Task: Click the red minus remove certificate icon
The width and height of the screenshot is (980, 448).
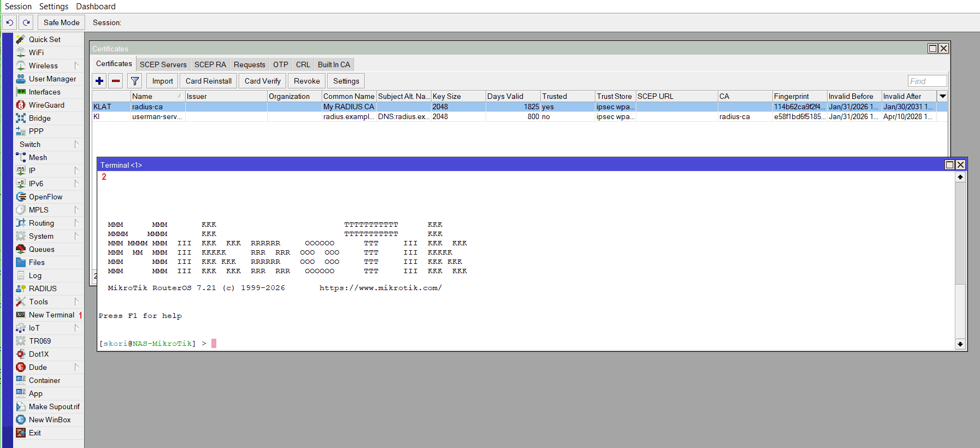Action: point(116,81)
